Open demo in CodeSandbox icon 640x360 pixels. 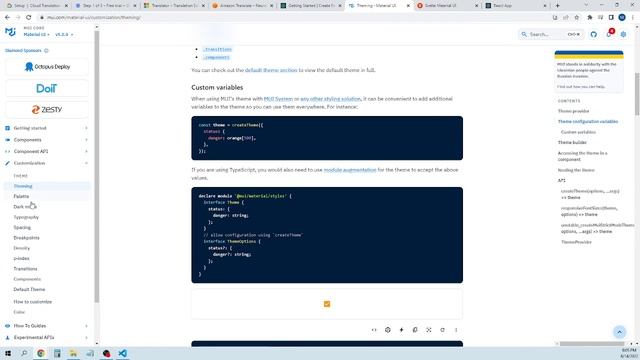click(x=388, y=330)
